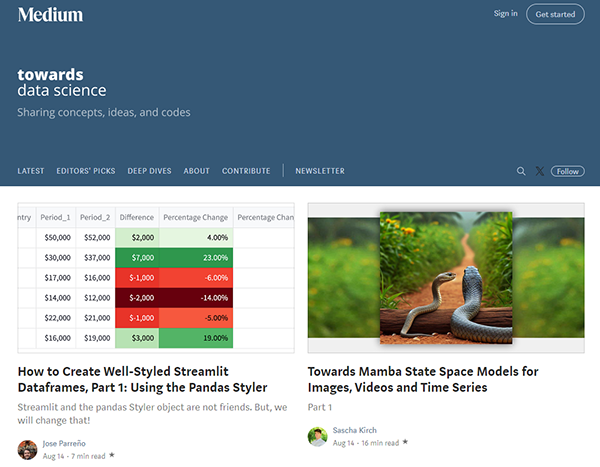Open the X (Twitter) icon link
The image size is (600, 467).
(540, 171)
